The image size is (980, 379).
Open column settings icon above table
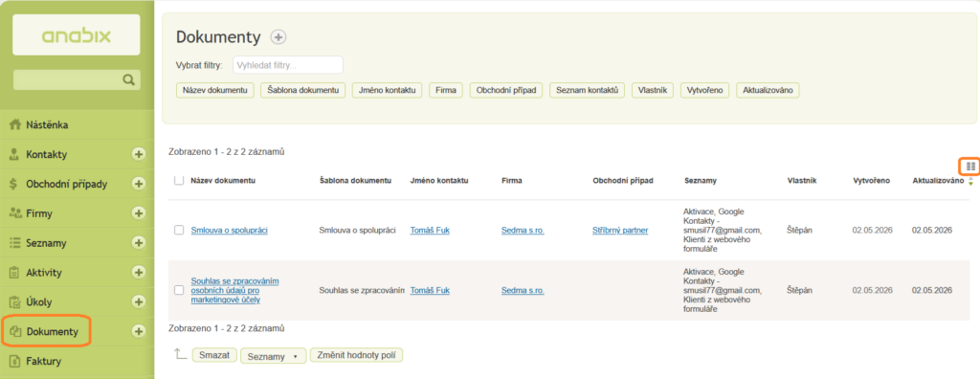point(970,166)
